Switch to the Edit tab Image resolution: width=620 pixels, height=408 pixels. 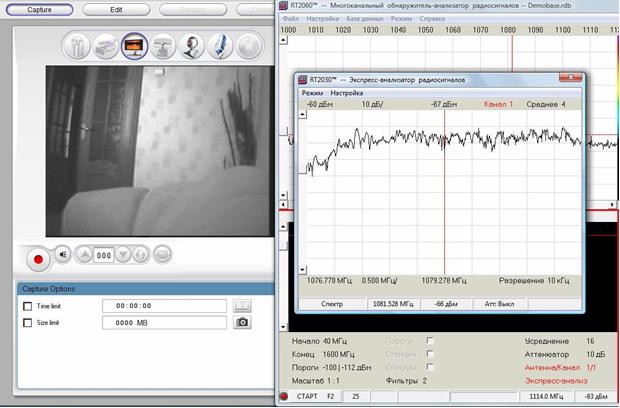(x=116, y=10)
